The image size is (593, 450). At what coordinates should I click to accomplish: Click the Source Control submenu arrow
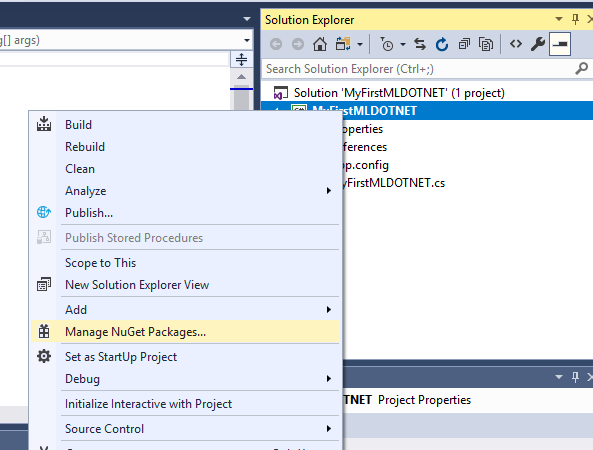329,429
